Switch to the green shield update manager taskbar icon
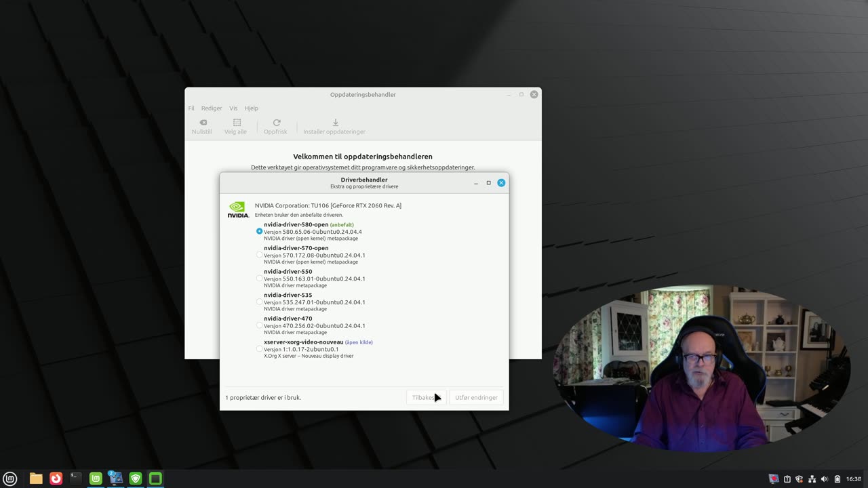The height and width of the screenshot is (488, 868). [136, 479]
